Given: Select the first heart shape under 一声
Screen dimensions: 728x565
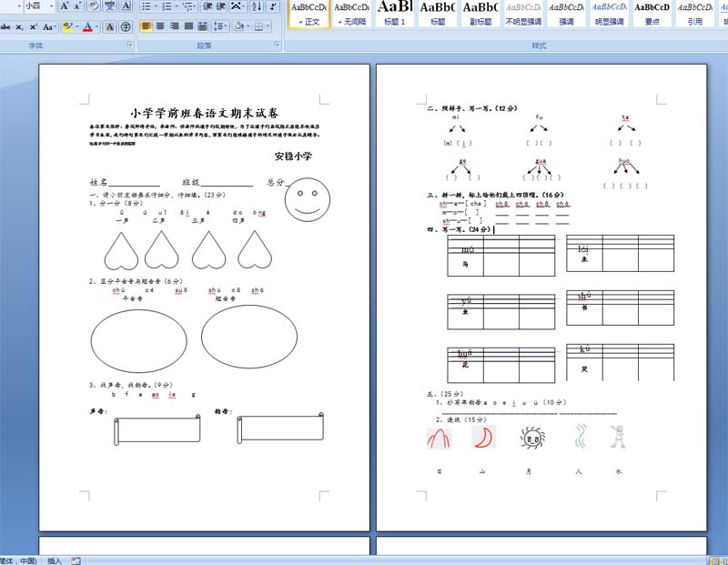Looking at the screenshot, I should [x=121, y=251].
